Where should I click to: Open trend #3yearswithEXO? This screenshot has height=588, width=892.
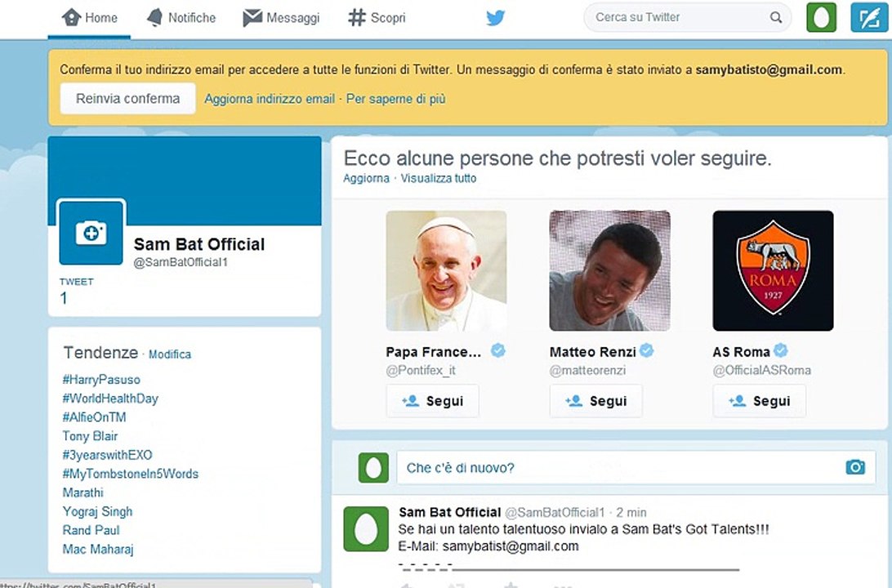(108, 455)
